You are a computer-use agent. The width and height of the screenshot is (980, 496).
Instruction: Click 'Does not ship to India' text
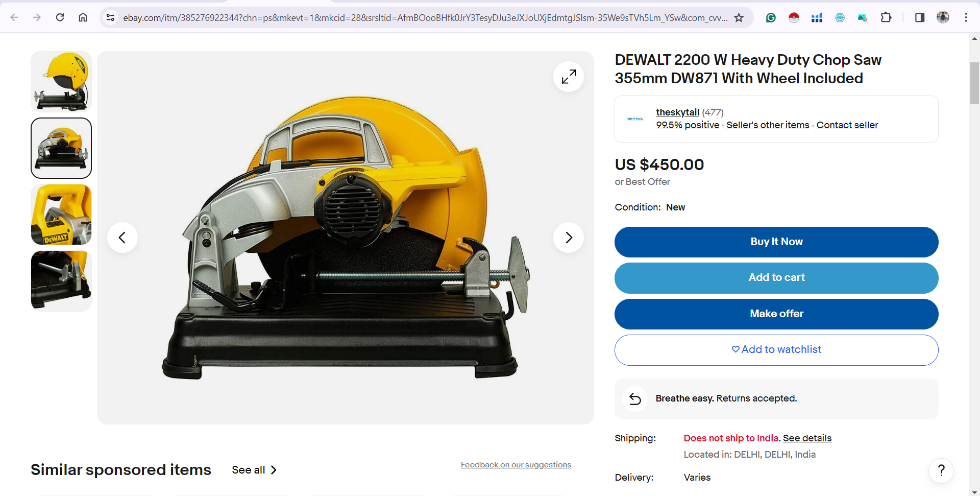(x=732, y=438)
